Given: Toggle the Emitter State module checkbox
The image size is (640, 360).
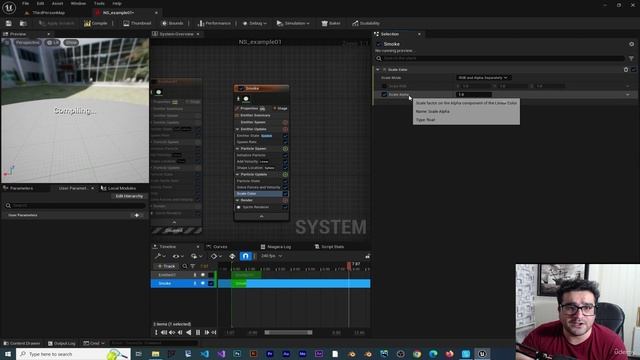Looking at the screenshot, I should point(285,136).
